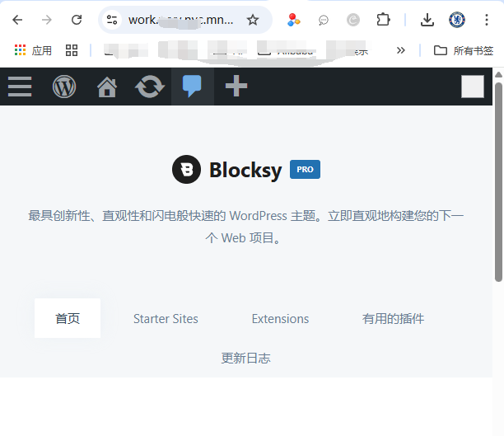Open Chrome three-dot menu
Screen dimensions: 504x436
point(487,20)
